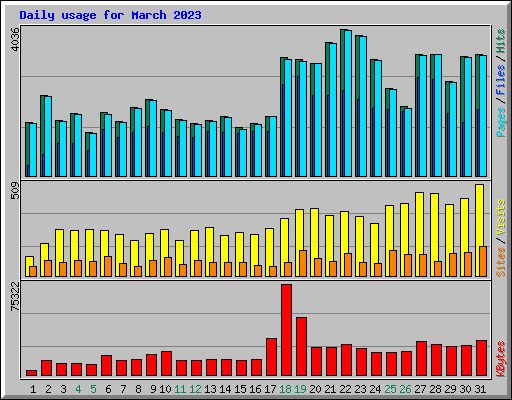Click the 4036 axis value label
512x400 pixels.
click(x=15, y=39)
